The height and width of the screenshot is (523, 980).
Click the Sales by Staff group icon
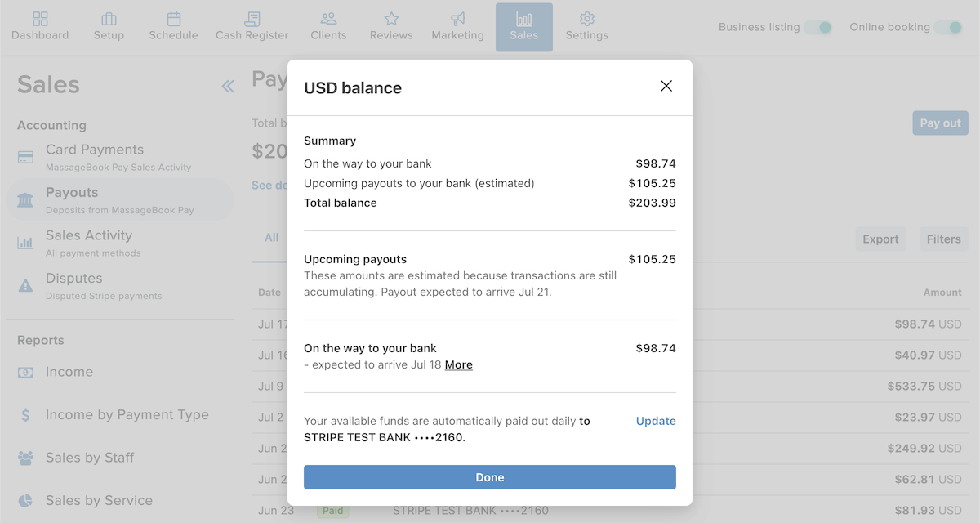point(25,458)
